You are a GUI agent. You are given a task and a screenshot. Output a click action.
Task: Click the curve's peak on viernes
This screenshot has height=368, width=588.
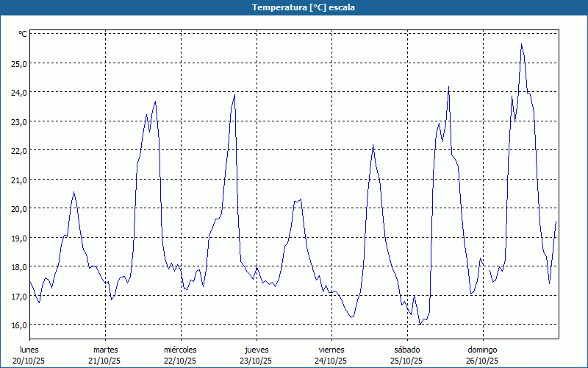click(373, 145)
